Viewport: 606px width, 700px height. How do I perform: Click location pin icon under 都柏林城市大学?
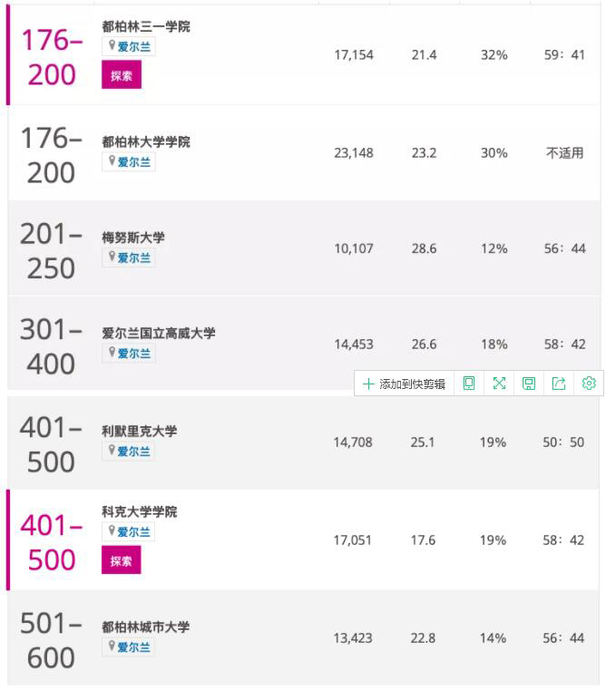[x=112, y=647]
